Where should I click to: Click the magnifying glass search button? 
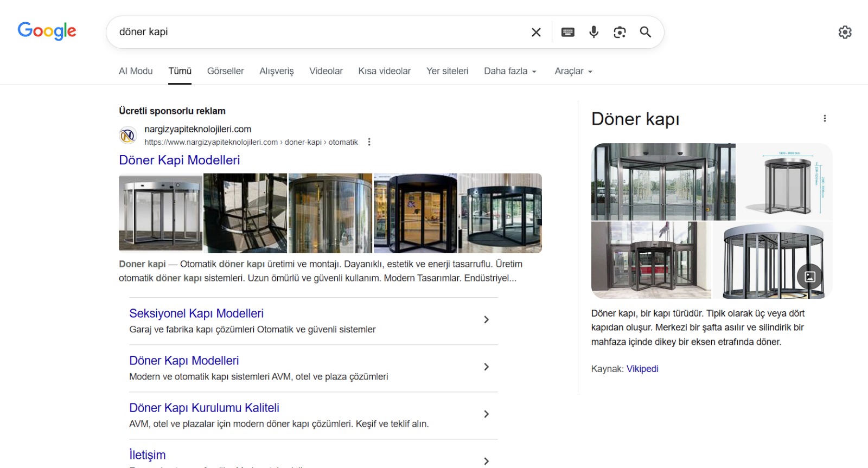pyautogui.click(x=645, y=32)
